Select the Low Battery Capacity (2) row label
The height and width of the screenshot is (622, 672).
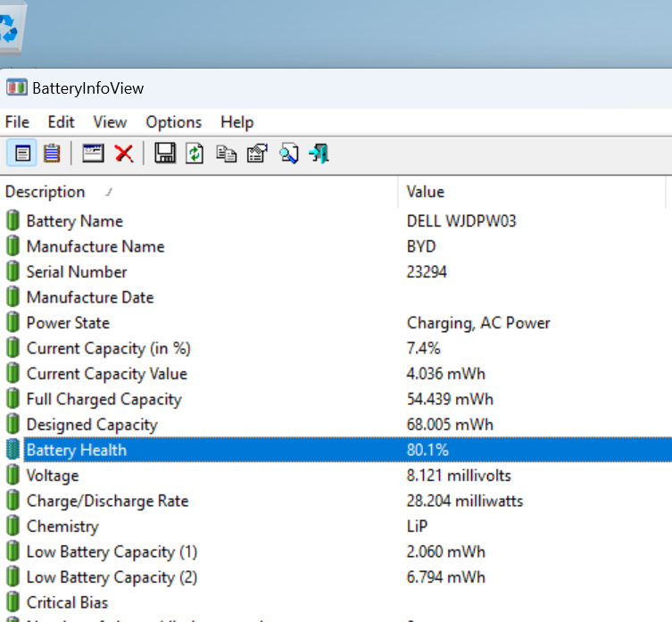pyautogui.click(x=112, y=577)
